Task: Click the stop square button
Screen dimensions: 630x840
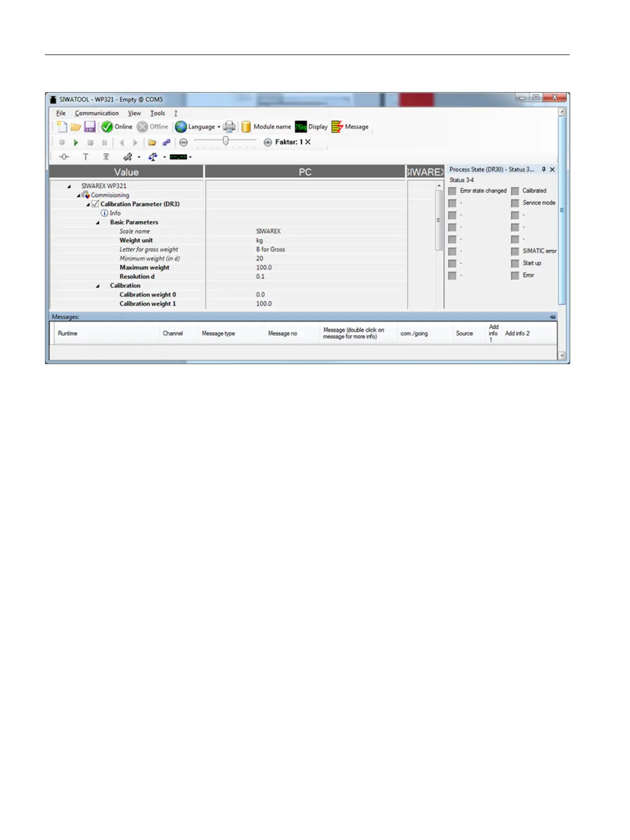Action: point(90,142)
